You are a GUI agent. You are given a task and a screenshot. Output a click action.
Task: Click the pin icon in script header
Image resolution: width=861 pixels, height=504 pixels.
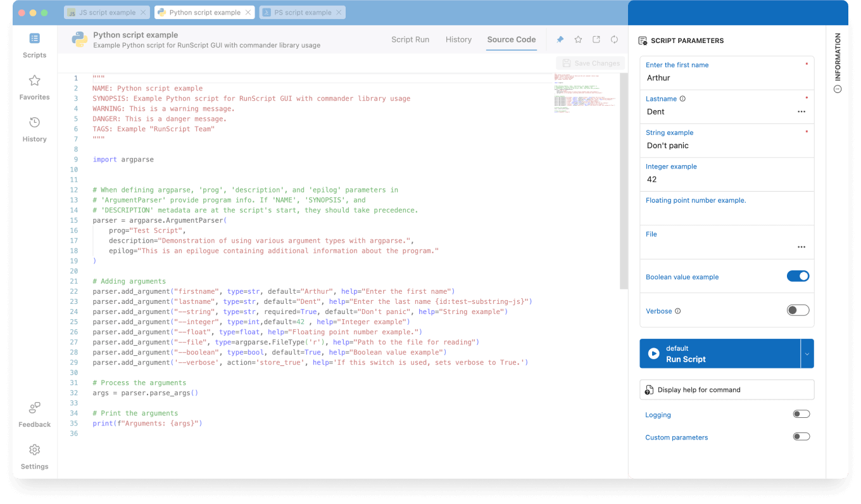click(x=560, y=39)
